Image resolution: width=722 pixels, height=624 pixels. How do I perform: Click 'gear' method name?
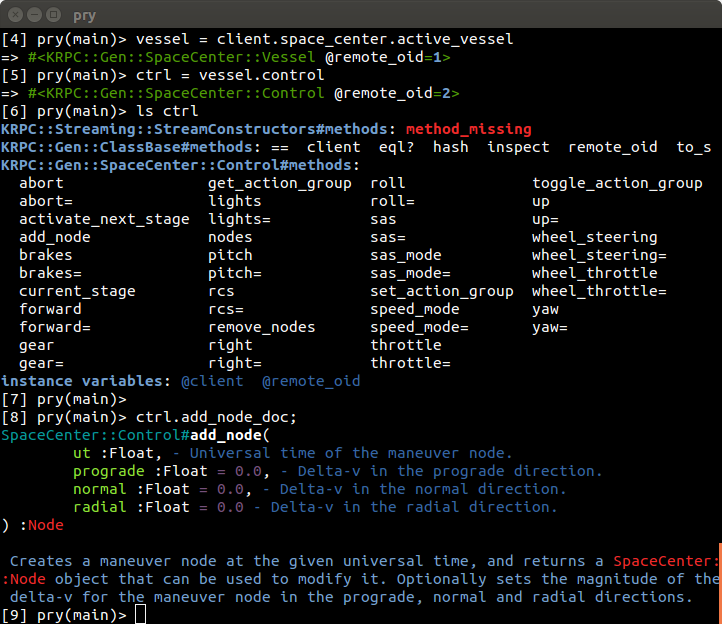36,345
